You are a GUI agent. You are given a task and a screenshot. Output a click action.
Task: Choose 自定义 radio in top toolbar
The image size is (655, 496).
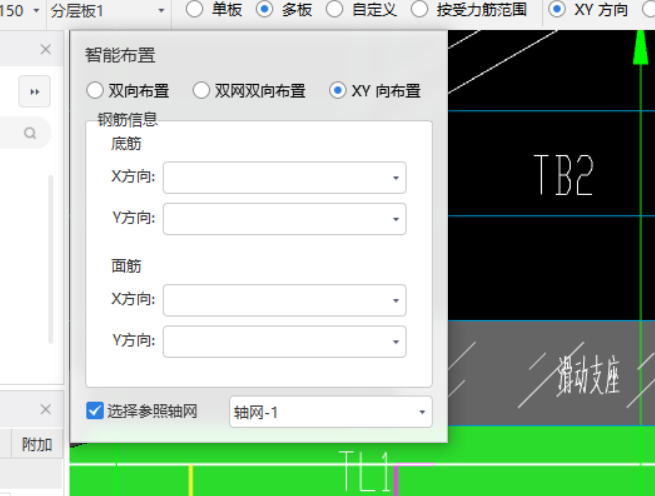(335, 9)
